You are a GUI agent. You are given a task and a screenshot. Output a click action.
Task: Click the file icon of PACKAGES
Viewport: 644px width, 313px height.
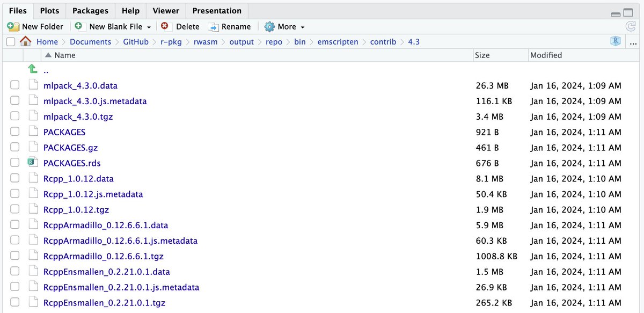(34, 132)
